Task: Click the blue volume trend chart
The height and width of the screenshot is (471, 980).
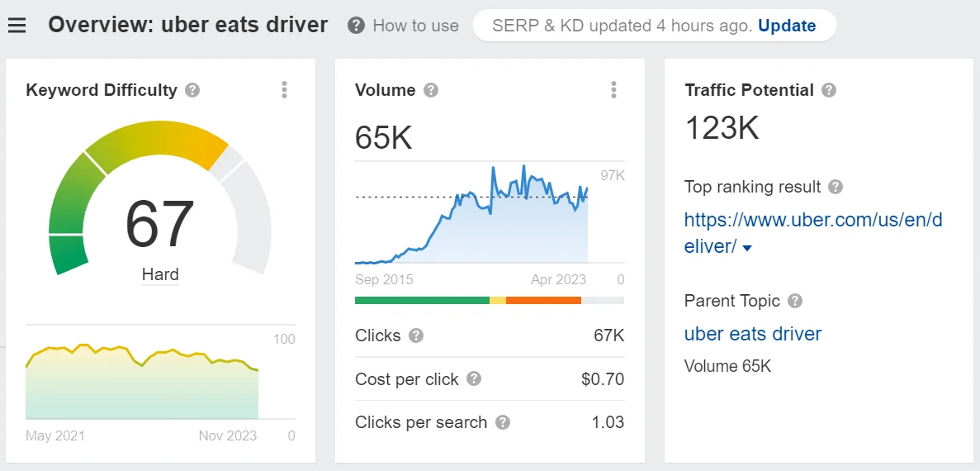Action: pyautogui.click(x=471, y=214)
